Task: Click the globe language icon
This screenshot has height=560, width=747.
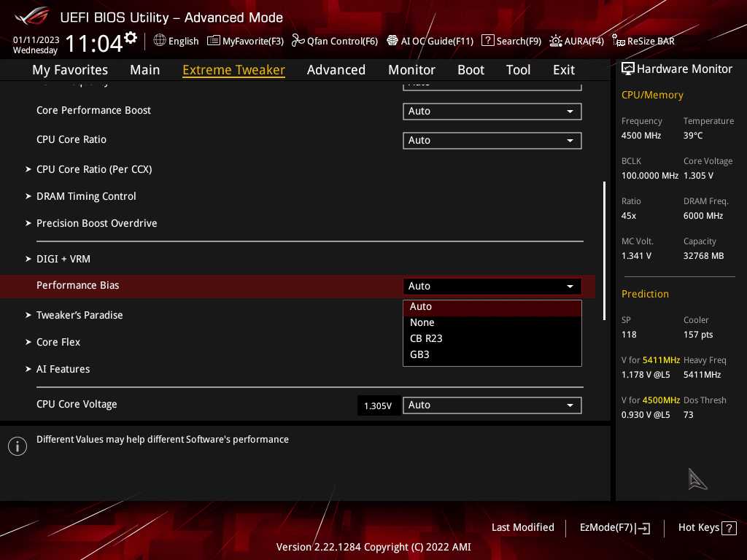Action: 160,41
